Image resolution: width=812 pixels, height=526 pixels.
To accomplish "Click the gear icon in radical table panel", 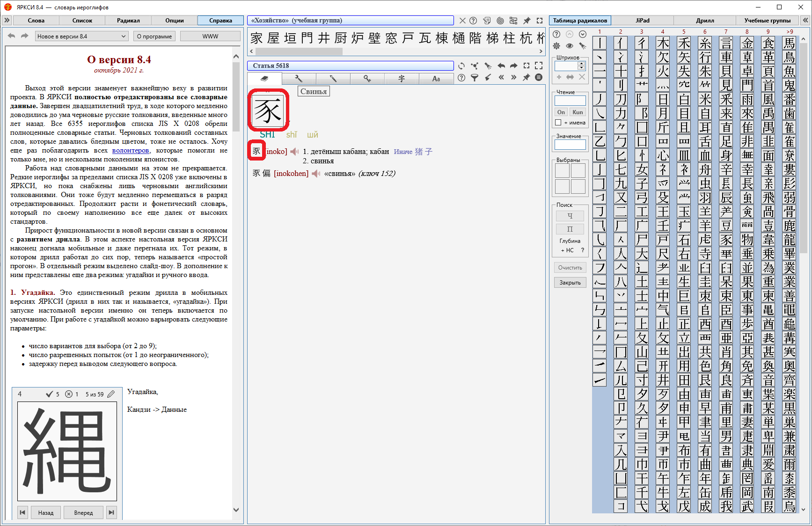I will pyautogui.click(x=556, y=46).
